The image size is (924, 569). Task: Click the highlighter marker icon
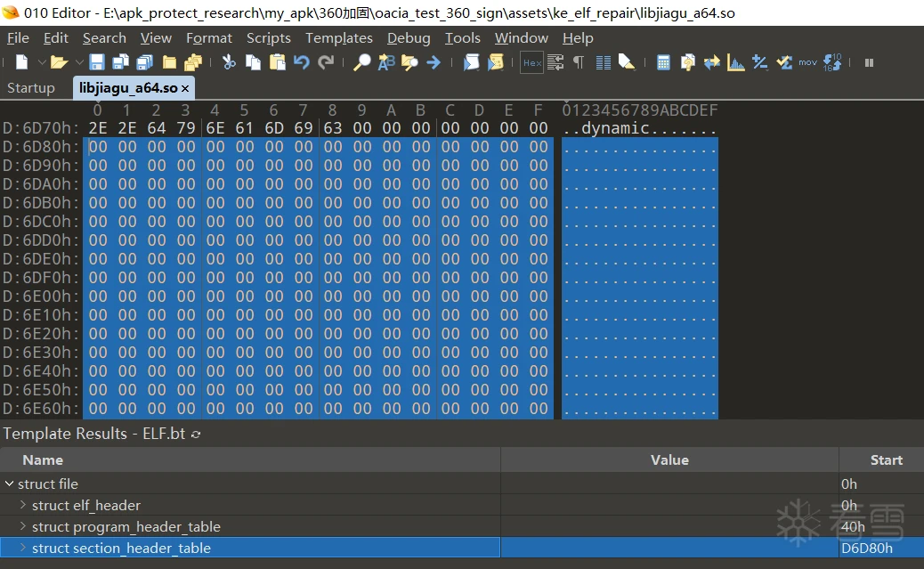coord(627,62)
